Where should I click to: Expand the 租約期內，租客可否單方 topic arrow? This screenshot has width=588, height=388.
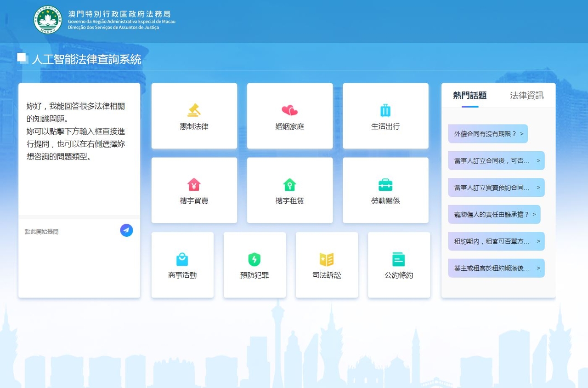538,241
